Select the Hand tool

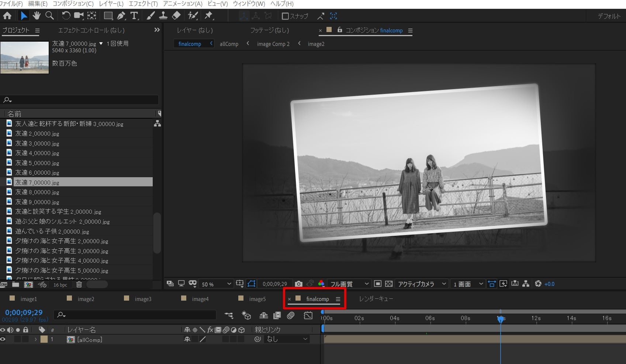tap(36, 16)
